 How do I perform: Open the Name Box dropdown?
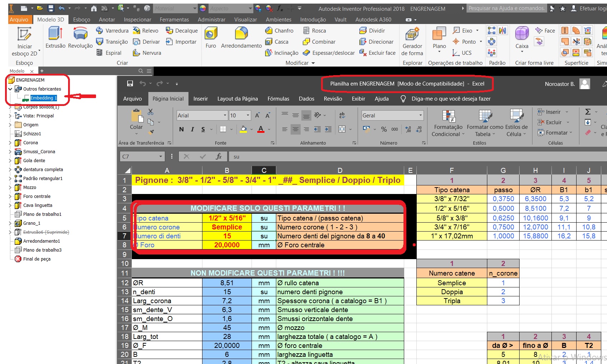(x=161, y=156)
